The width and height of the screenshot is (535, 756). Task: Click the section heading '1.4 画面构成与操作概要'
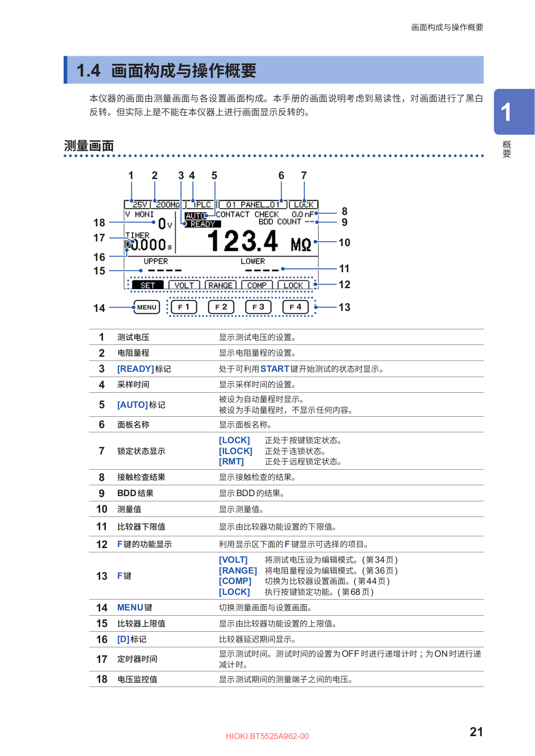point(166,70)
